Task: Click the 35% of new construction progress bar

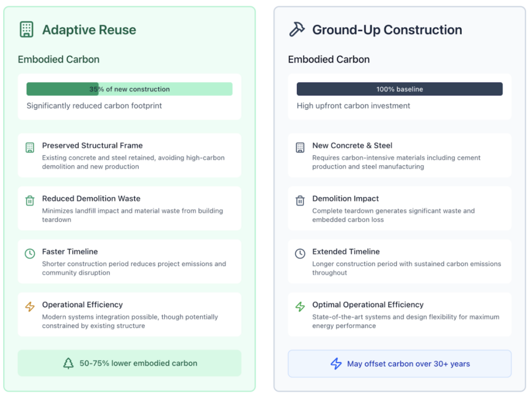Action: (x=129, y=89)
